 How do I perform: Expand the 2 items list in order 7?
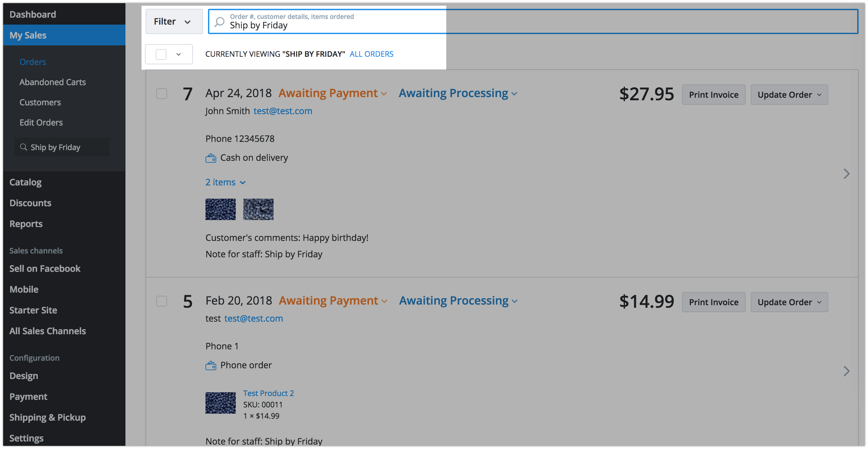pos(225,182)
